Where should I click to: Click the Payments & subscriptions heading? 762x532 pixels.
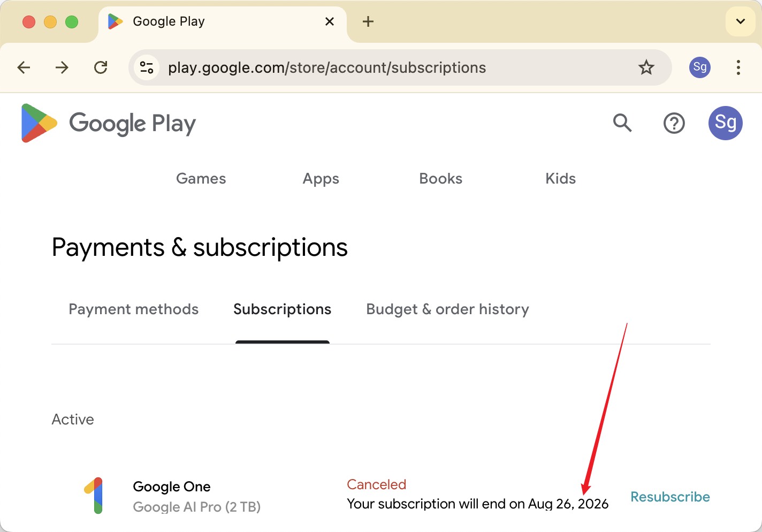pos(200,248)
